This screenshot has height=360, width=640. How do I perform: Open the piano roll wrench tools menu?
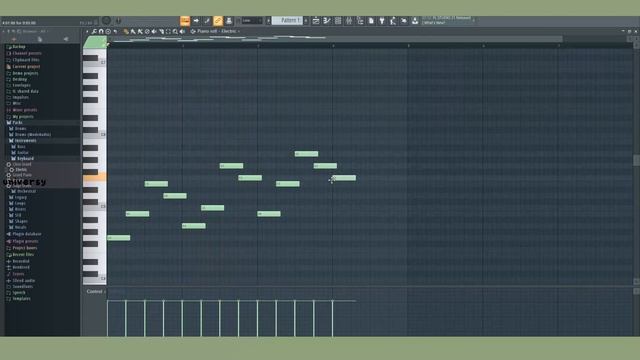pyautogui.click(x=94, y=31)
